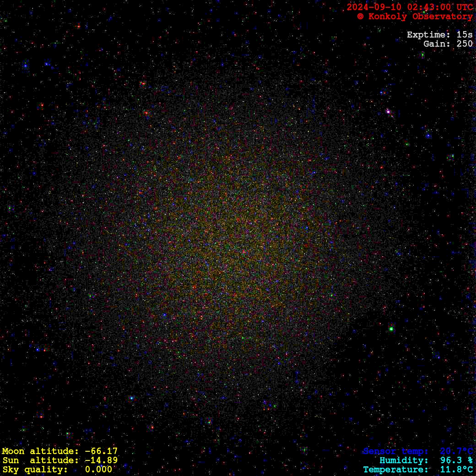
Task: Click the copyright © symbol
Action: pos(361,16)
